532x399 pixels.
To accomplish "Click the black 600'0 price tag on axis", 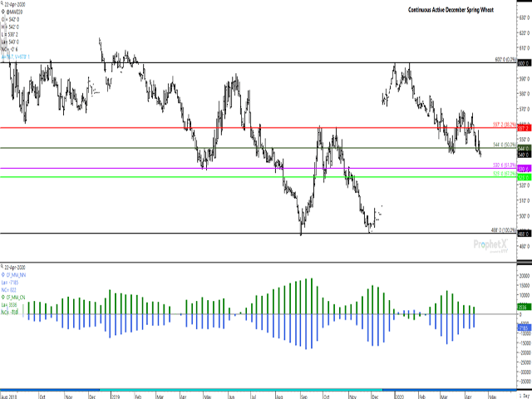I will [x=524, y=63].
